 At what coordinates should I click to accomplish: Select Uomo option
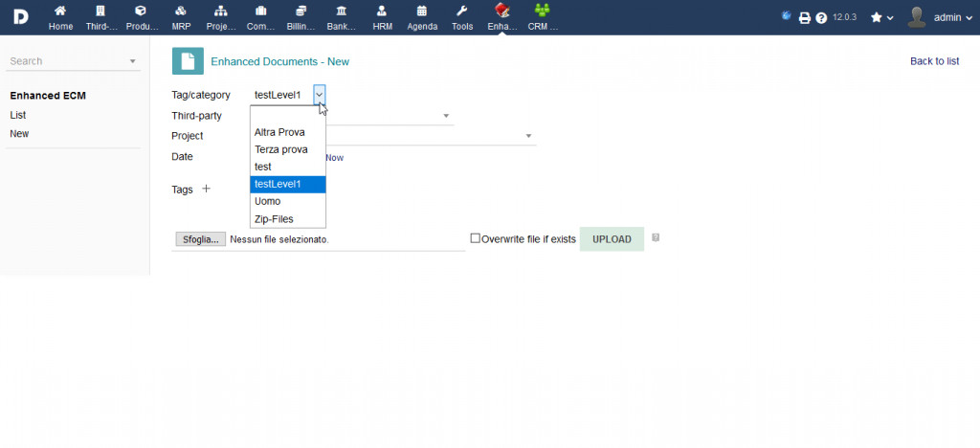[x=287, y=202]
